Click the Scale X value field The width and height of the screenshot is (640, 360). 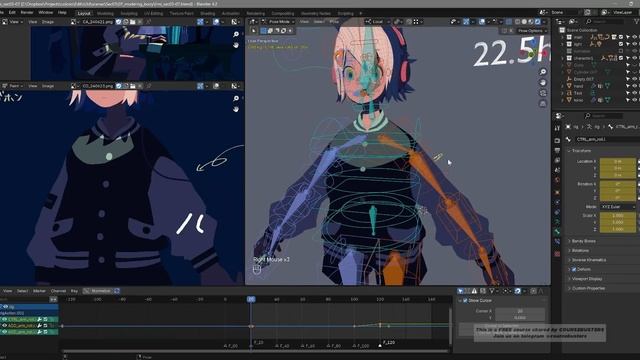(618, 215)
